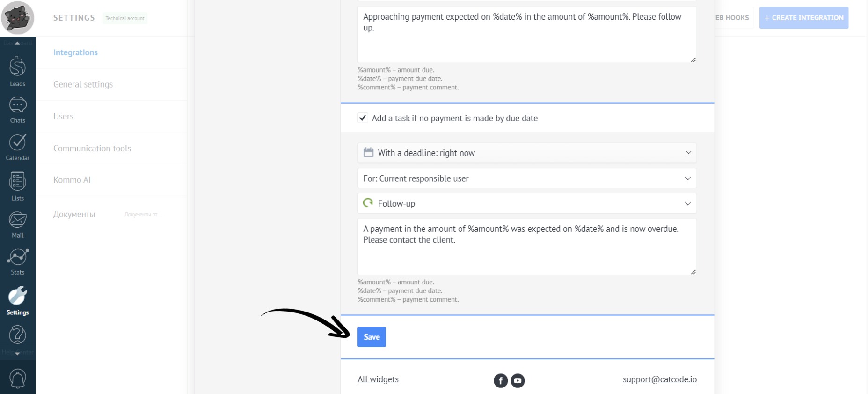This screenshot has height=394, width=868.
Task: Click the cat profile avatar
Action: 18,18
